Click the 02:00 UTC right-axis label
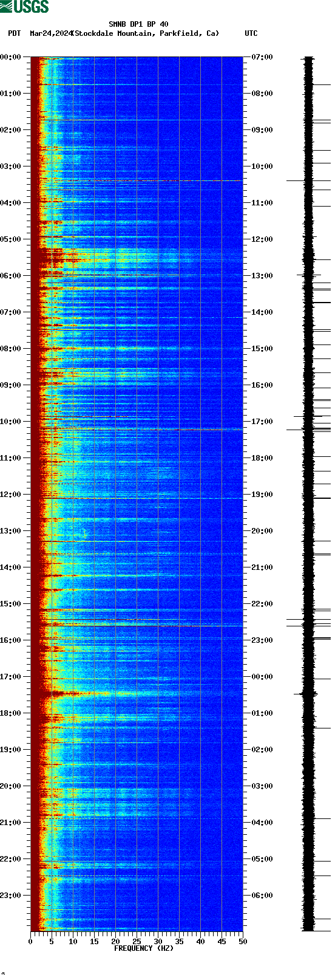The image size is (335, 980). [x=262, y=750]
